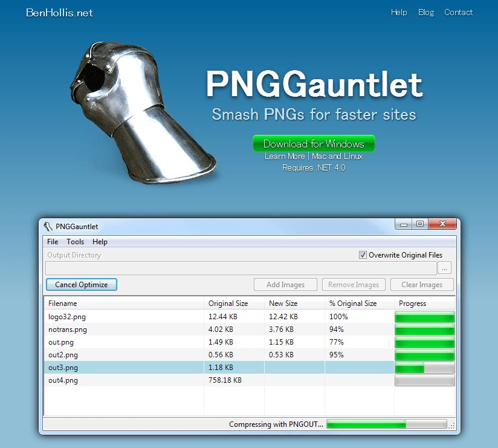This screenshot has height=448, width=498.
Task: Select the out.png file row
Action: click(x=250, y=342)
